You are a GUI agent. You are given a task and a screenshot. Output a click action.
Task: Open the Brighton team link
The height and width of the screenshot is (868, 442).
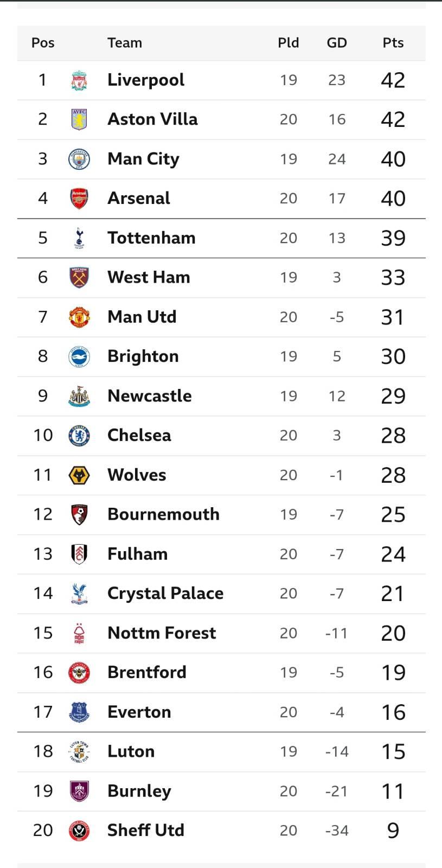click(x=143, y=356)
